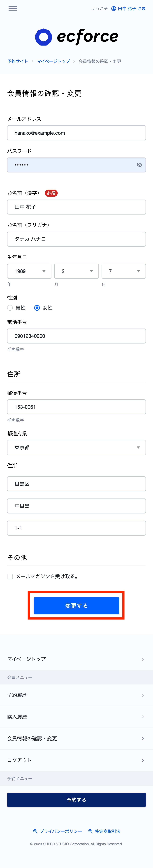Viewport: 153px width, 868px height.
Task: Click the 郵便番号 input field
Action: click(x=76, y=407)
